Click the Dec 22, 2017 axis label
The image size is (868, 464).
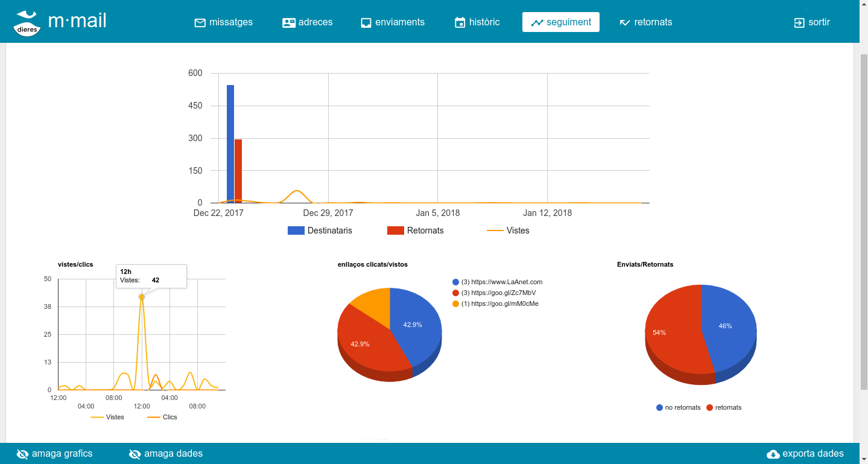tap(218, 213)
